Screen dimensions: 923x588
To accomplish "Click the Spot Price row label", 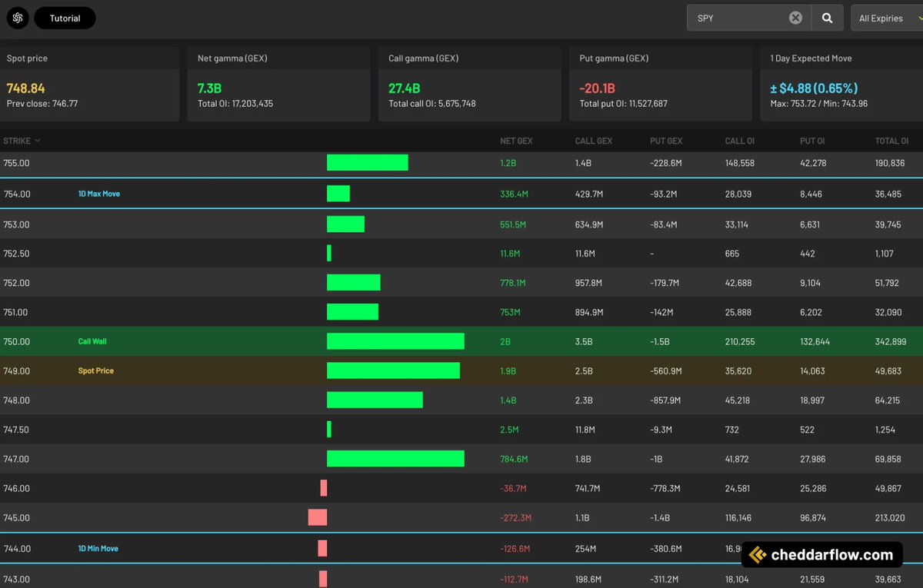I will tap(96, 370).
